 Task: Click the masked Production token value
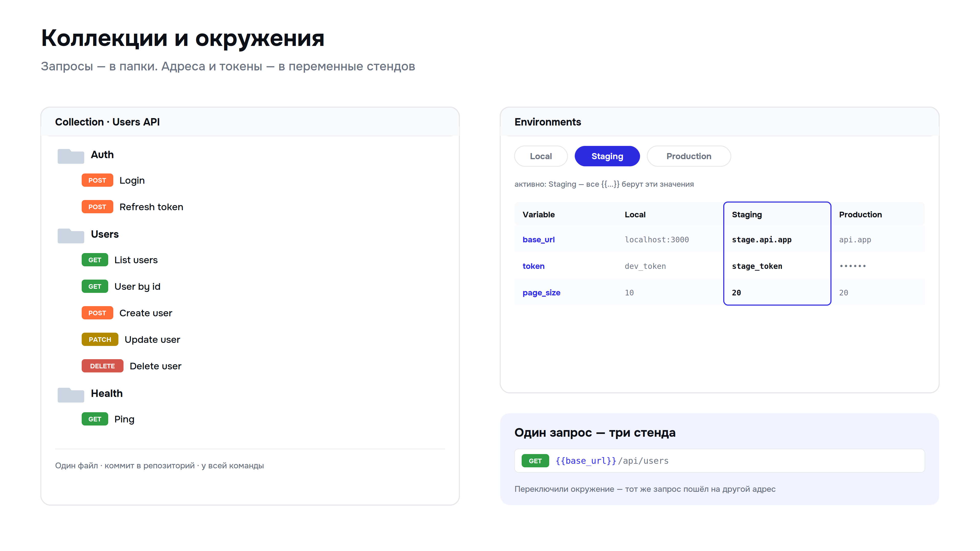click(x=853, y=266)
